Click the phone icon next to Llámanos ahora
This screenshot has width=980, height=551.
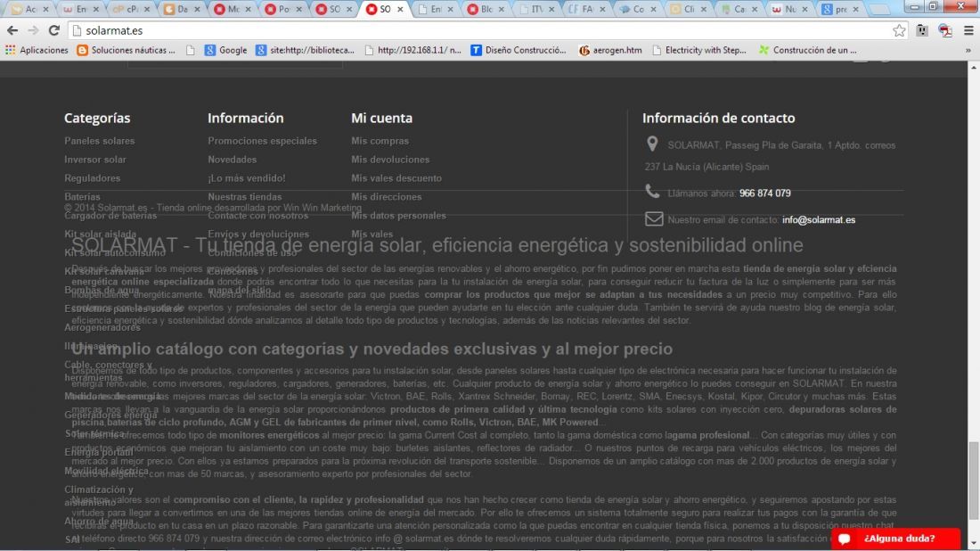click(652, 192)
